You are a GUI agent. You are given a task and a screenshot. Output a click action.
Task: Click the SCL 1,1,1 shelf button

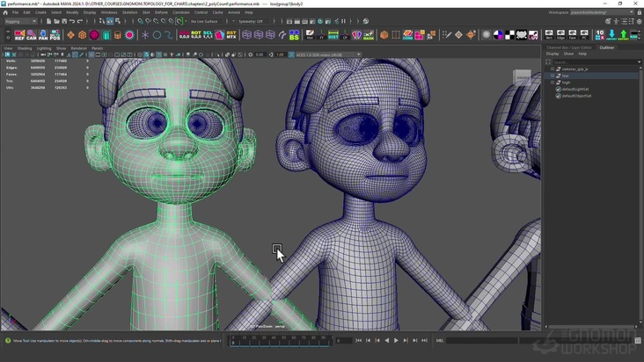pos(208,35)
